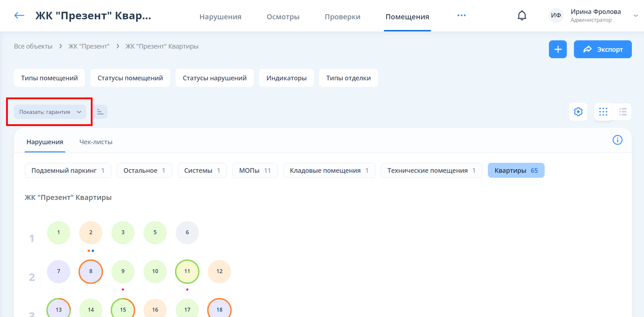This screenshot has height=317, width=644.
Task: Switch to the Чек-листы tab
Action: click(x=96, y=142)
